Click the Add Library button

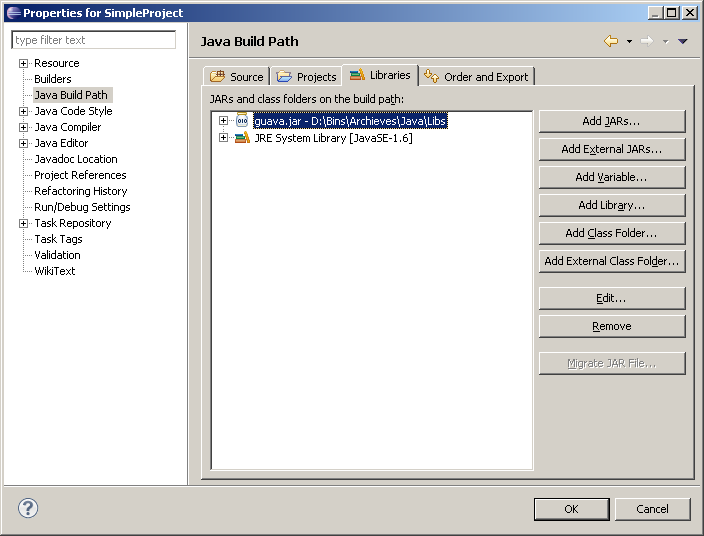[612, 205]
